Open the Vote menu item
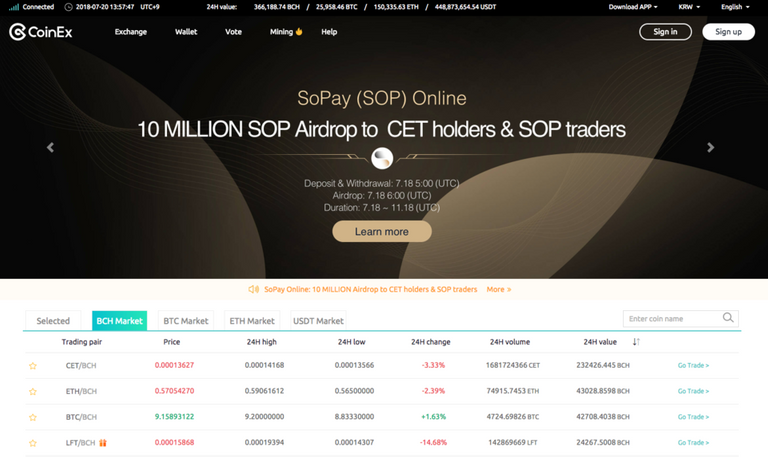This screenshot has height=457, width=768. coord(233,32)
